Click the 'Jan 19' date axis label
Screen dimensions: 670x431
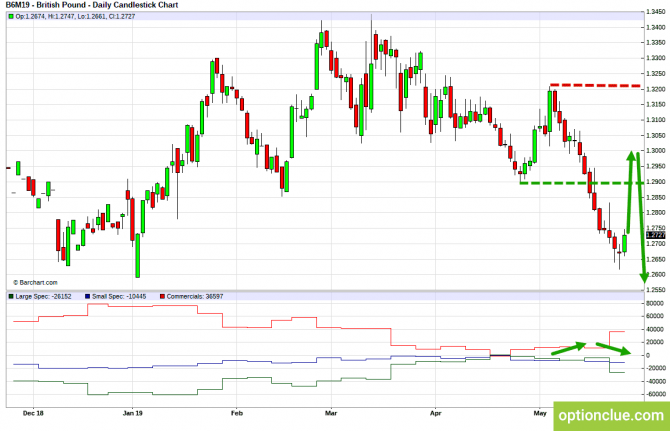pyautogui.click(x=132, y=413)
